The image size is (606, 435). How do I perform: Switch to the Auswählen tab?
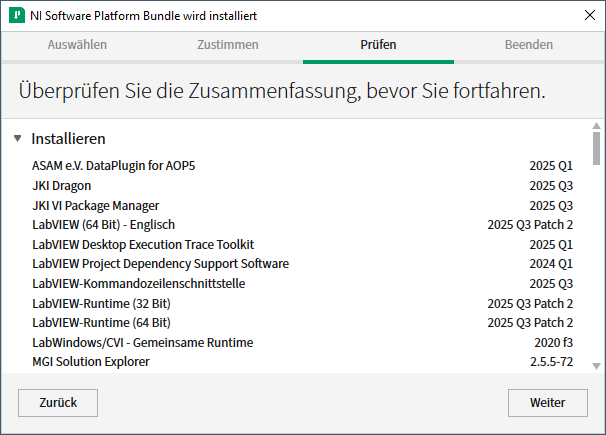coord(77,45)
